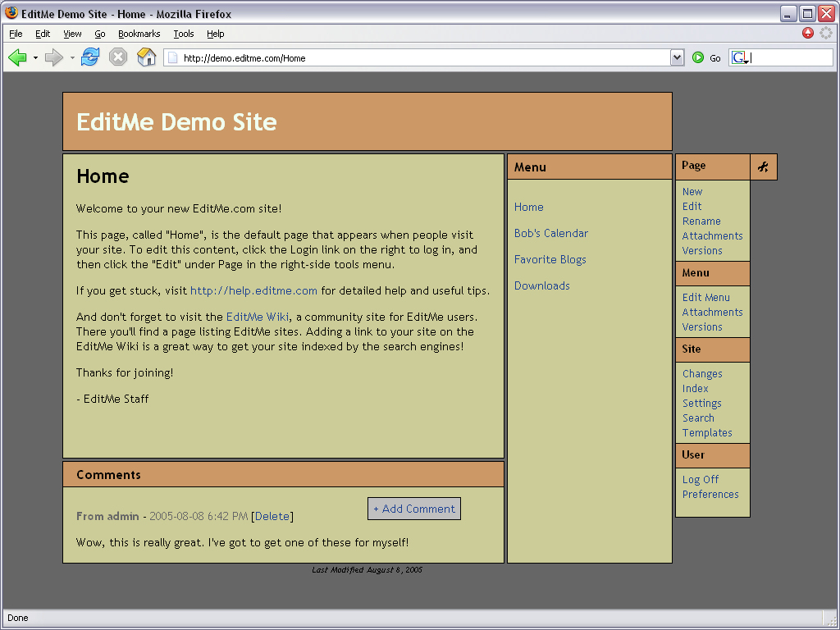Click the red update notification icon
This screenshot has height=630, width=840.
[x=808, y=33]
